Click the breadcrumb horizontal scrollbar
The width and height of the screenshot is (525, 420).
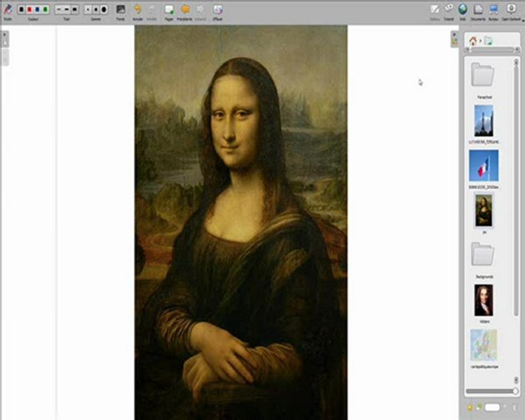pos(492,50)
